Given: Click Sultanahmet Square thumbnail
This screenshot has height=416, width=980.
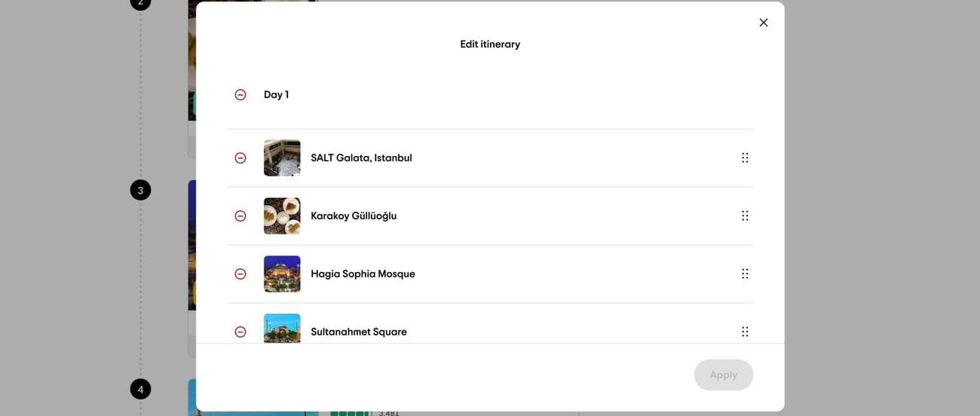Looking at the screenshot, I should (x=282, y=329).
